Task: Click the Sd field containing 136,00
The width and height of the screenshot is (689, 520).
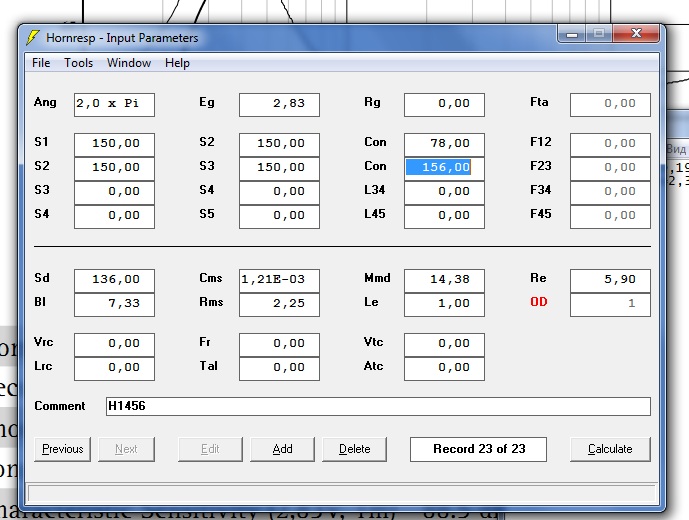Action: (x=114, y=280)
